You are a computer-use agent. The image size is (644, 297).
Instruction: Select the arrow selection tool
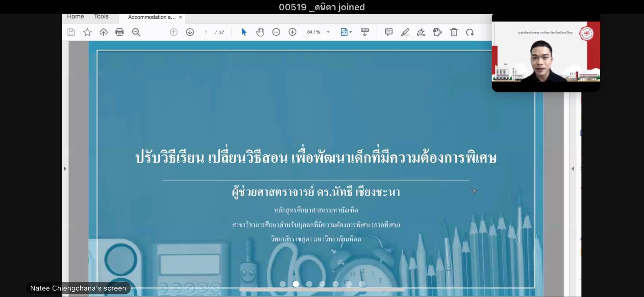coord(244,32)
